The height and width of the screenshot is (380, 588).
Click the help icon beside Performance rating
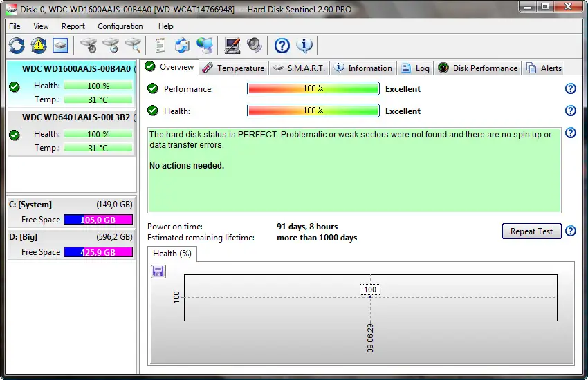pyautogui.click(x=571, y=88)
